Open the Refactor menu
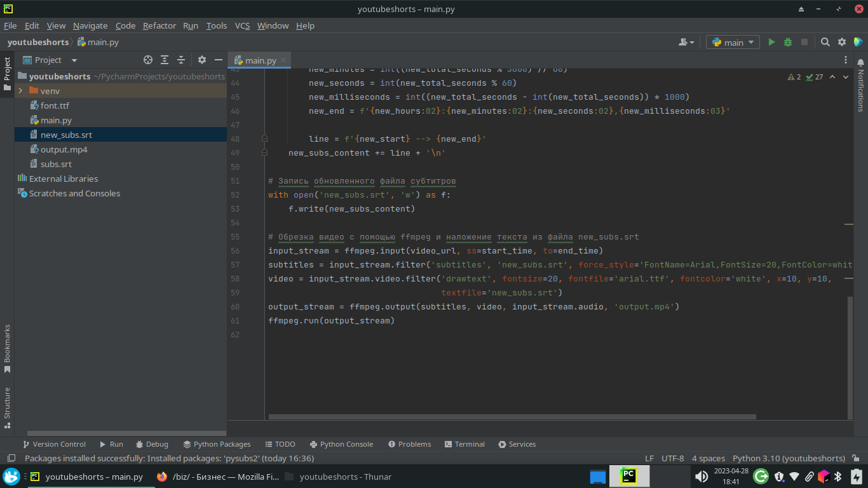 click(159, 25)
